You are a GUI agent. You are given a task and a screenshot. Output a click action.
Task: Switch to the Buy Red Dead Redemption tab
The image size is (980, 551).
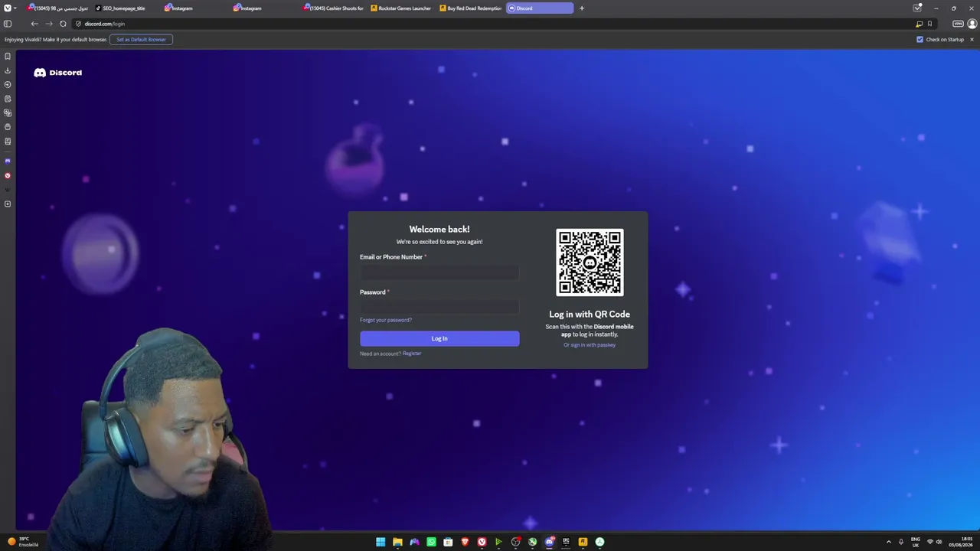point(470,8)
